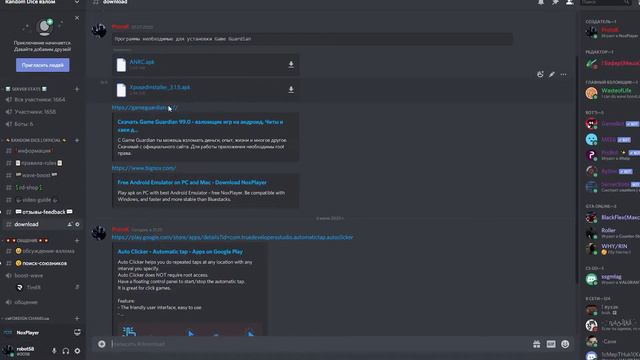This screenshot has height=360, width=640.
Task: Open the gameguardian website link
Action: pos(144,108)
